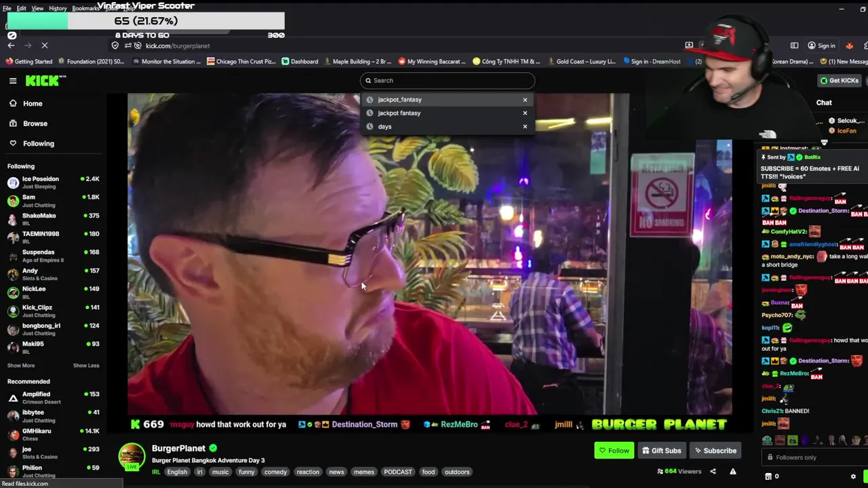Click the report warning triangle icon
This screenshot has height=488, width=868.
point(732,472)
